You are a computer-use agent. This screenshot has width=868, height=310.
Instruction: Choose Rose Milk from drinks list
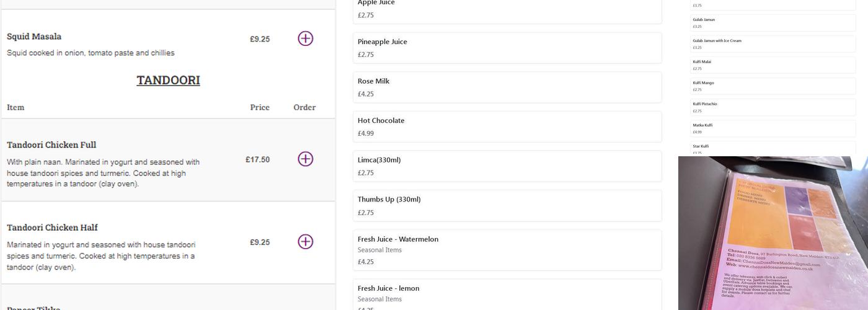coord(507,87)
